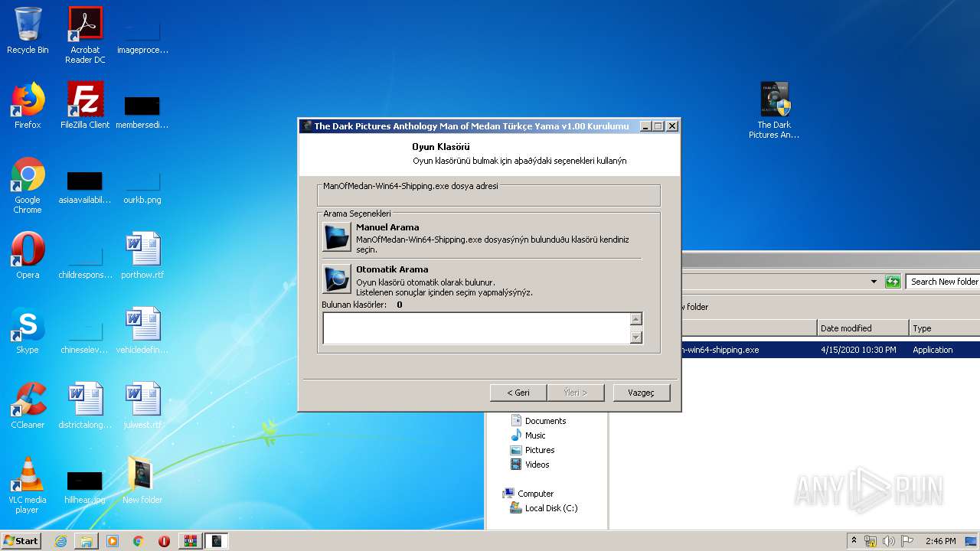This screenshot has height=551, width=980.
Task: Click Show desktop button at taskbar end
Action: click(972, 541)
